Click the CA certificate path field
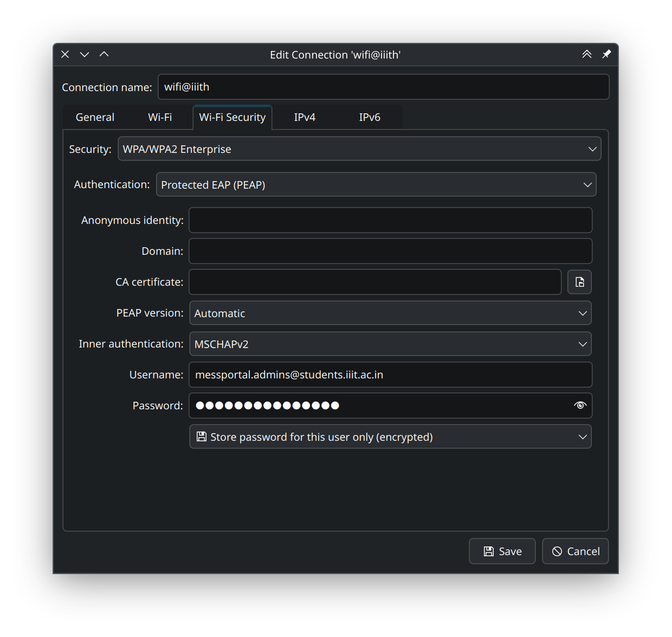This screenshot has height=637, width=672. click(375, 282)
